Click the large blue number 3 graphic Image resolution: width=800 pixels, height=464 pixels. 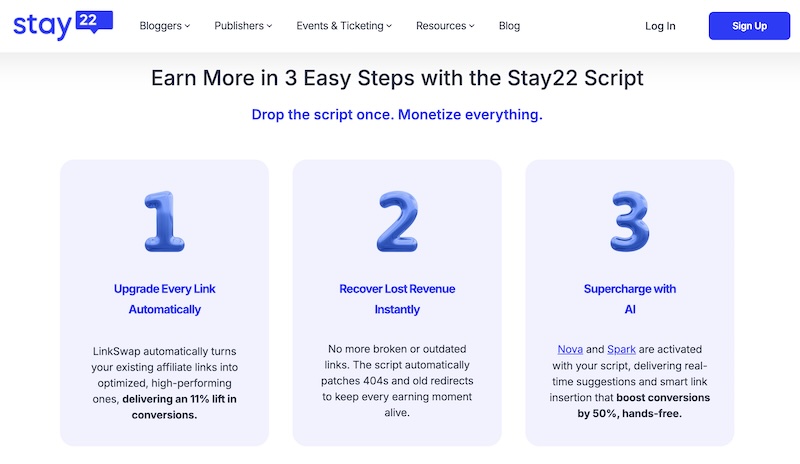tap(630, 222)
